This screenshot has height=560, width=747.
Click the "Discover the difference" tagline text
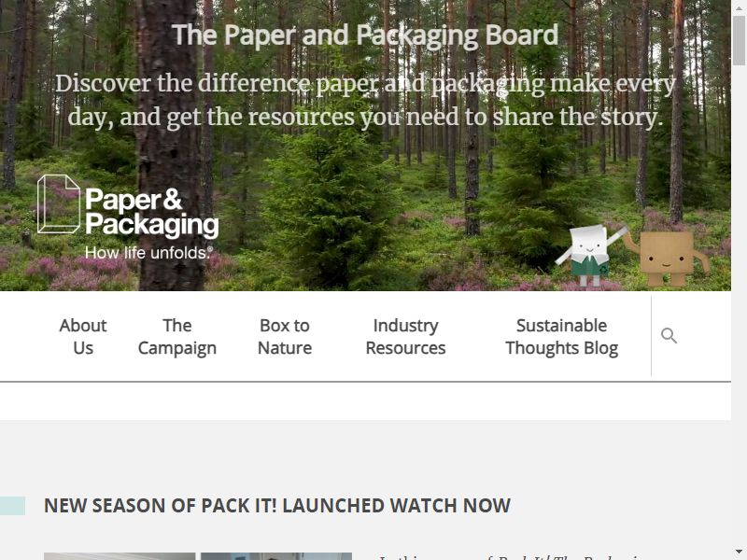point(365,101)
